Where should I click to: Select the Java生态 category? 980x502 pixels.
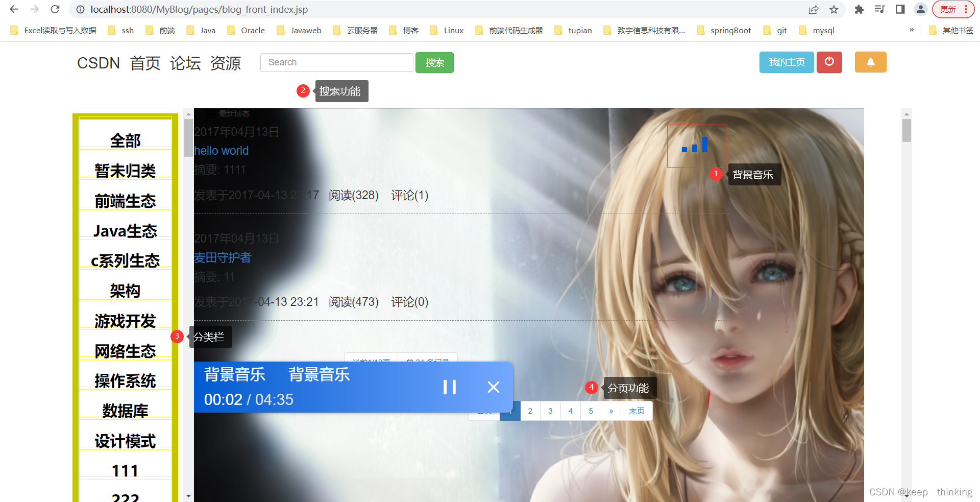(126, 231)
